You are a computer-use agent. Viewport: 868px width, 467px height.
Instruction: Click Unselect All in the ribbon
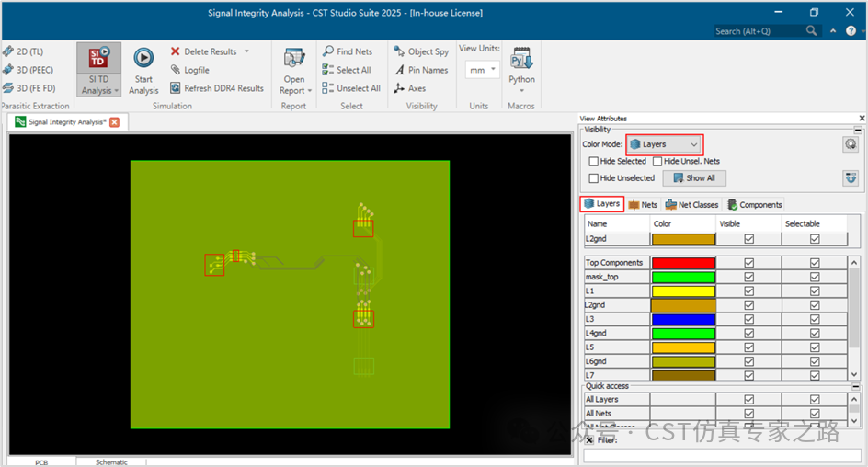351,88
